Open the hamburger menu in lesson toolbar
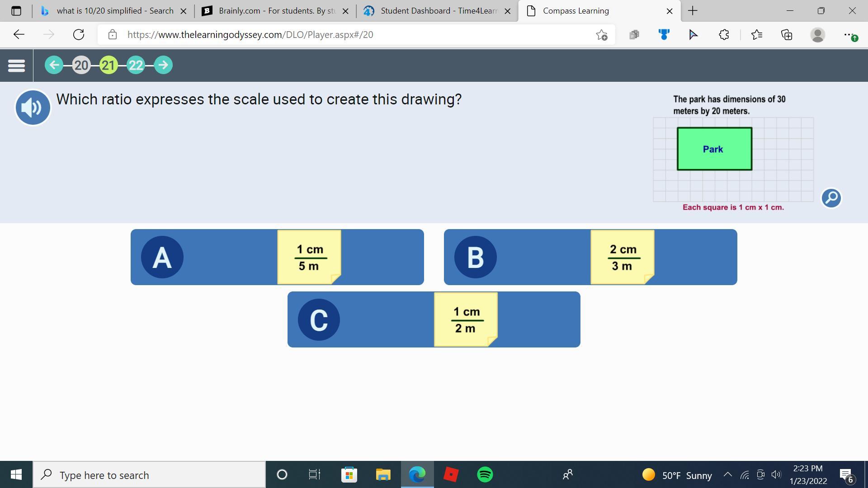This screenshot has width=868, height=488. click(16, 66)
